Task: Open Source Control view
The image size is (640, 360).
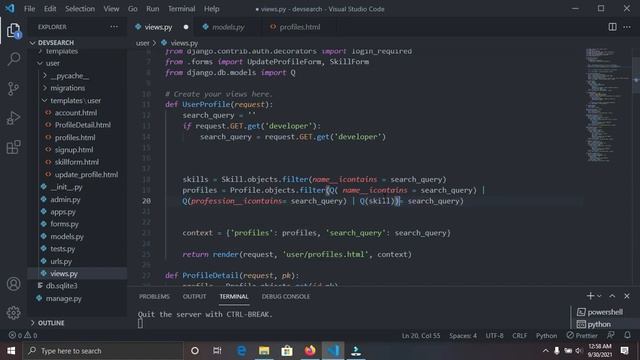Action: [13, 88]
